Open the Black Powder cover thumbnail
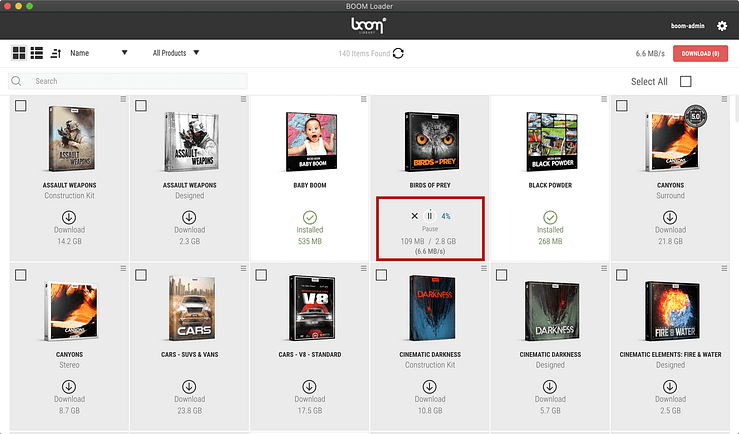This screenshot has width=739, height=434. [x=551, y=141]
